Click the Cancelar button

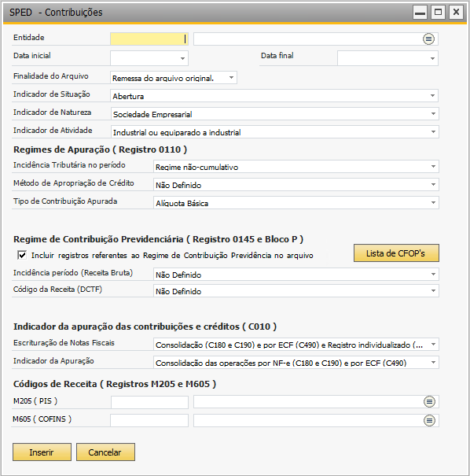(x=105, y=452)
